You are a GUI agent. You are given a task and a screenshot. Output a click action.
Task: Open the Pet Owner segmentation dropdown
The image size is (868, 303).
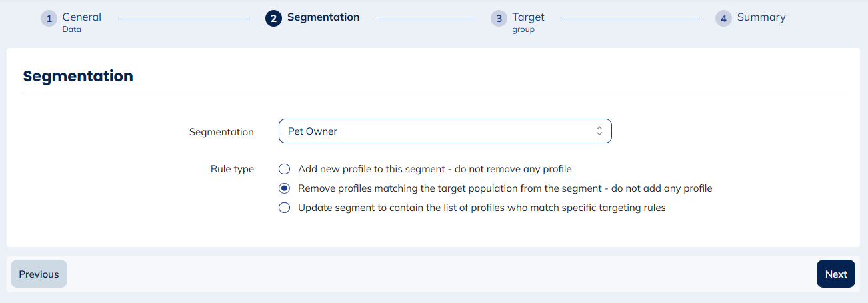444,131
